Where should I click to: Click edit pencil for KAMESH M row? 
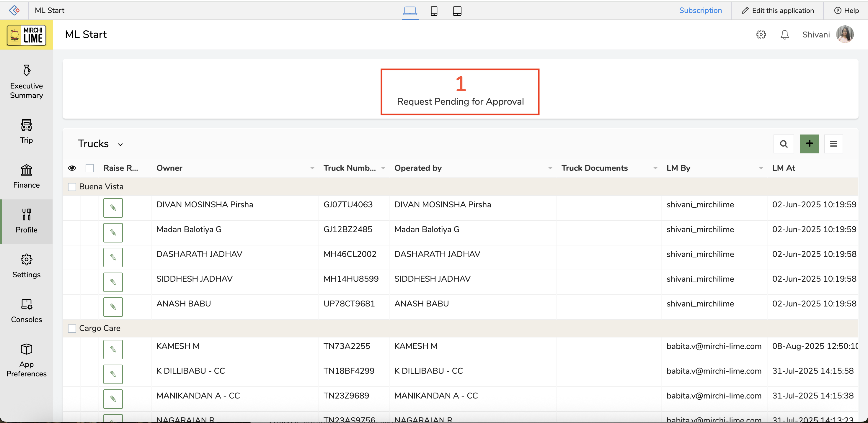113,349
